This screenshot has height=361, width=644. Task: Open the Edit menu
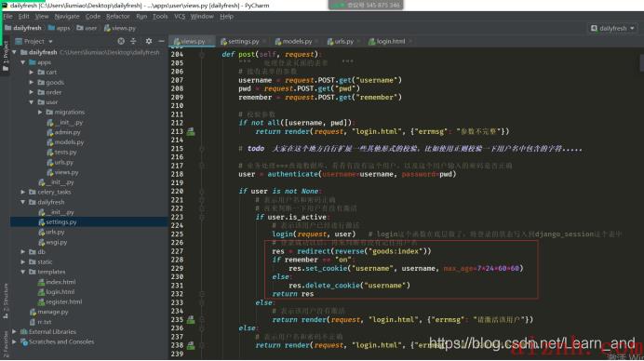(24, 17)
